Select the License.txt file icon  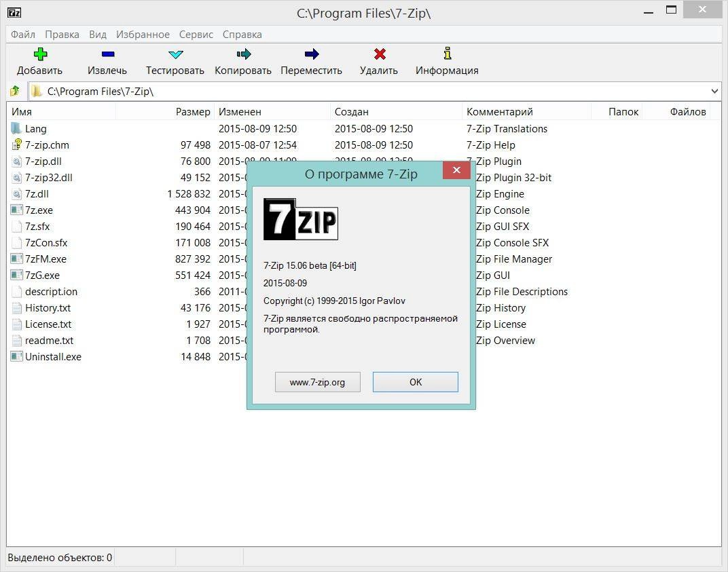click(16, 324)
